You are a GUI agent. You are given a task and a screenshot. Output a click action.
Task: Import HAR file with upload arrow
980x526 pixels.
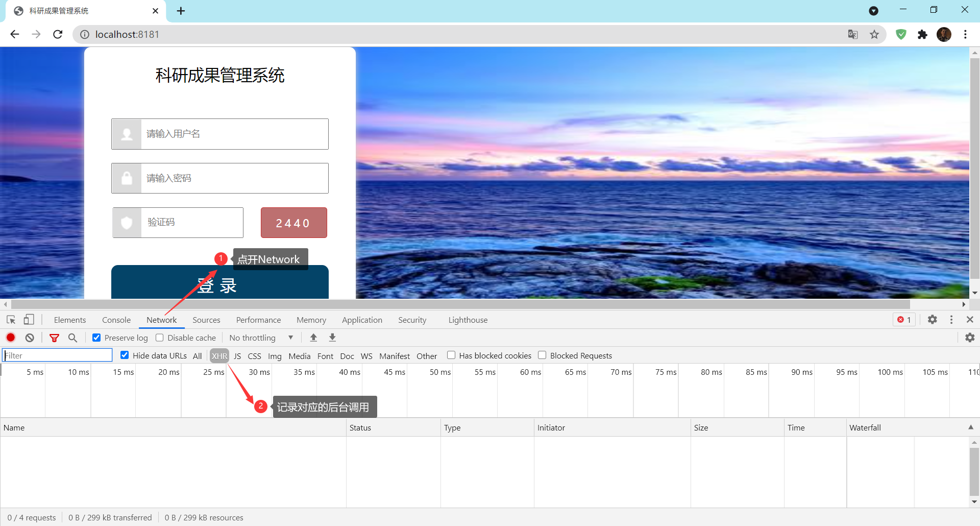pyautogui.click(x=313, y=338)
